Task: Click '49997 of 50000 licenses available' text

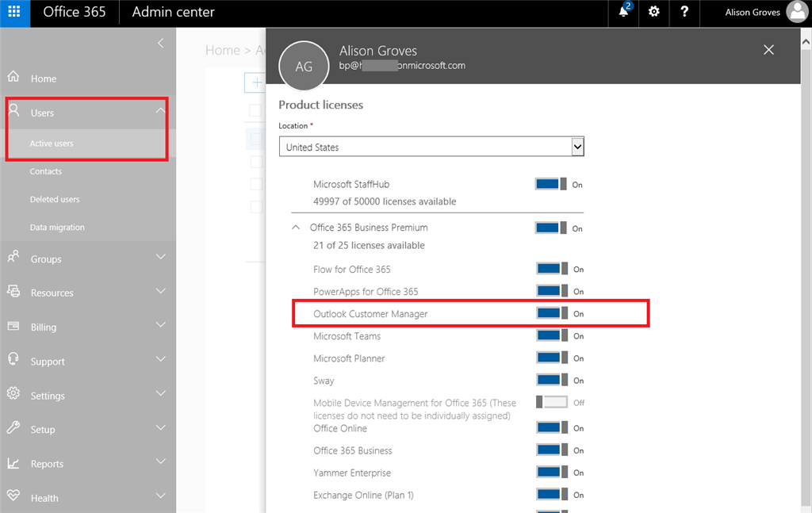Action: coord(385,201)
